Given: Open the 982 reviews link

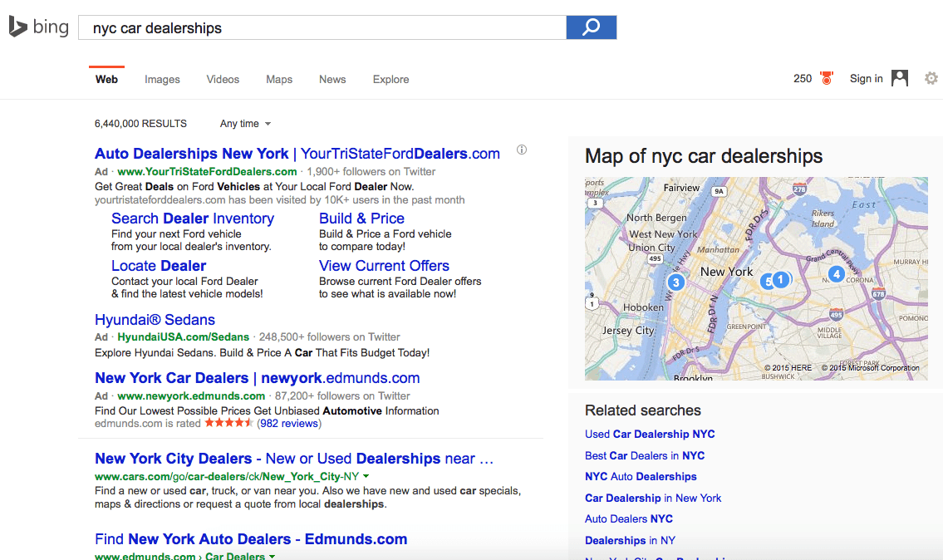Looking at the screenshot, I should (x=288, y=424).
